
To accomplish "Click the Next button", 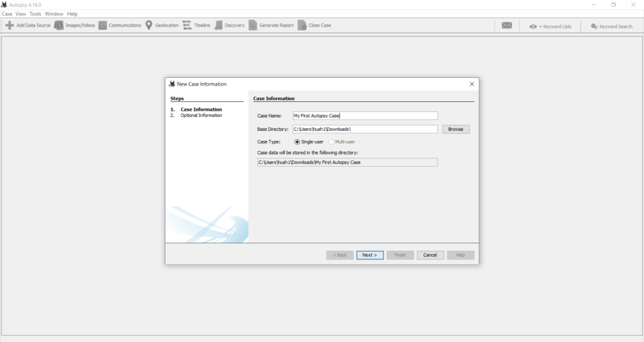I will pos(370,255).
